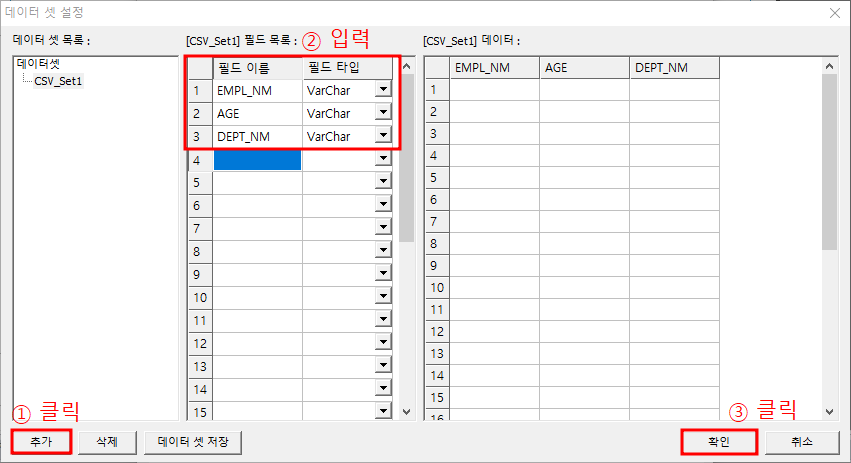851x463 pixels.
Task: Open field type dropdown in row 6
Action: pyautogui.click(x=383, y=204)
